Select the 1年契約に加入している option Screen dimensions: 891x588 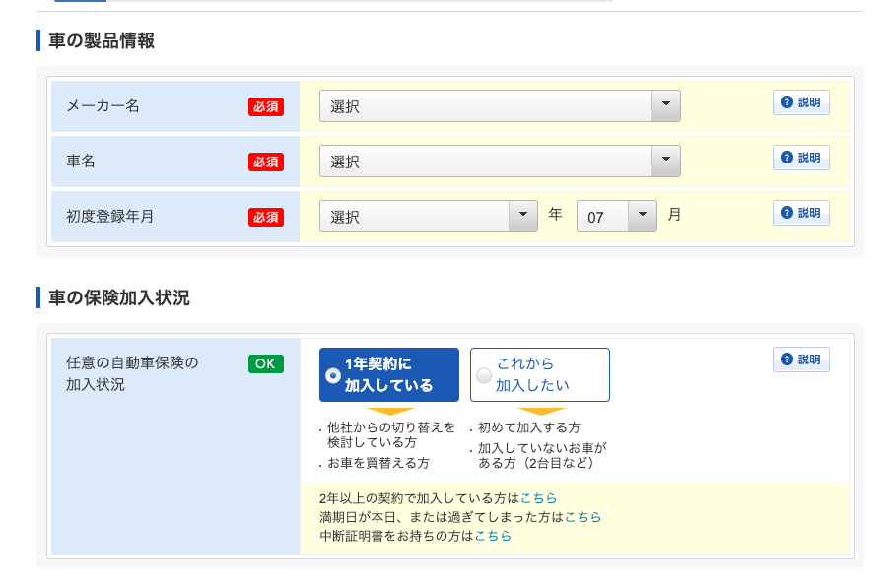point(389,374)
